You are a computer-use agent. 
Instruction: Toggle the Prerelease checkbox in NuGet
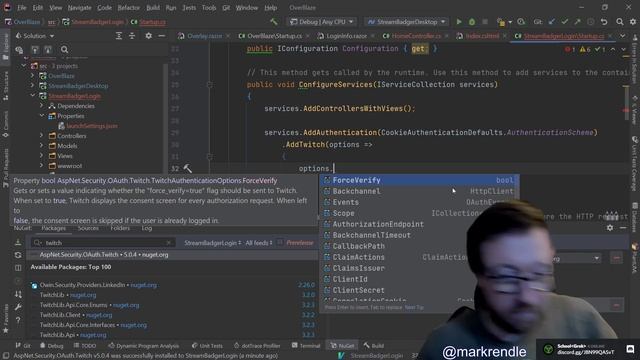point(280,242)
